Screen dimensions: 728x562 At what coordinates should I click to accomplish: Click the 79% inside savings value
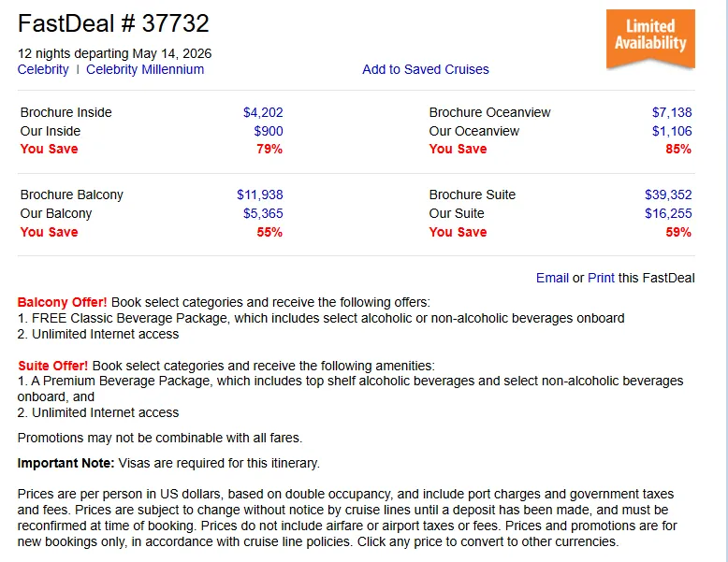tap(269, 149)
